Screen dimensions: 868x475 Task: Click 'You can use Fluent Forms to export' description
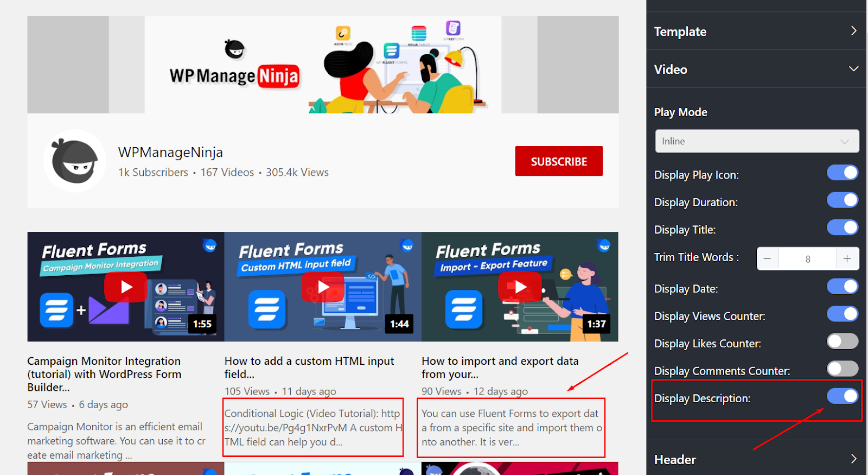point(512,428)
